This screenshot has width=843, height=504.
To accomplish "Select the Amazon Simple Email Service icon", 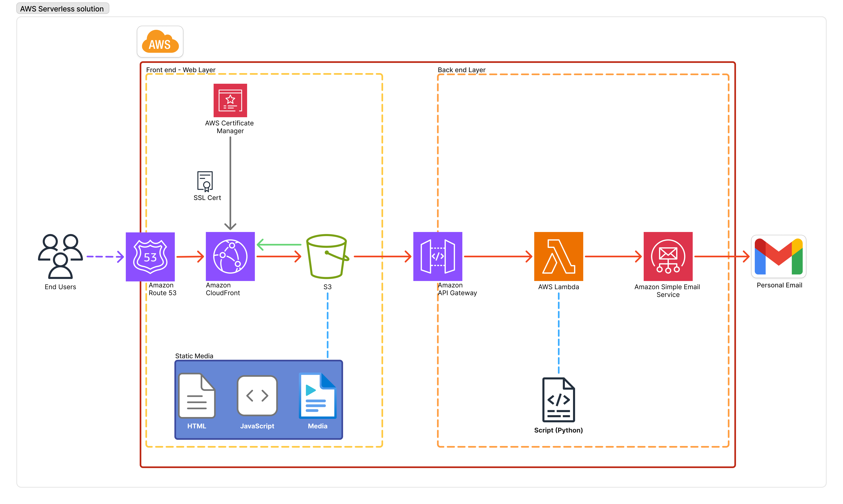I will 668,256.
